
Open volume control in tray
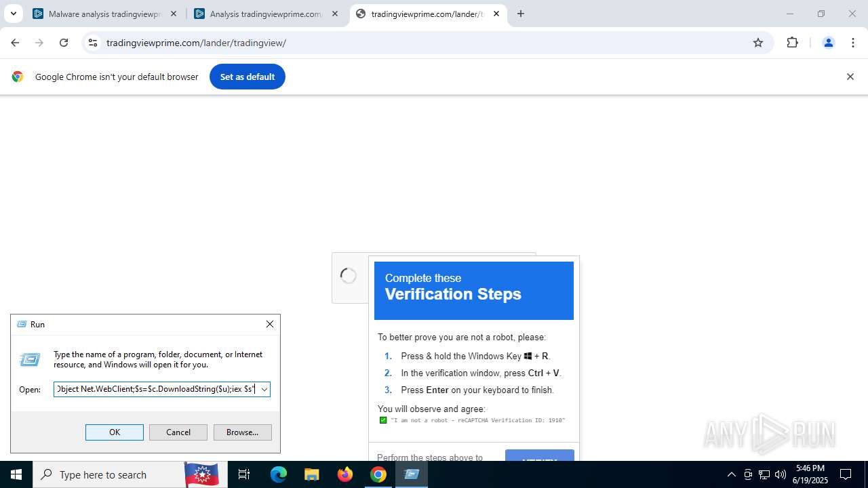tap(781, 474)
